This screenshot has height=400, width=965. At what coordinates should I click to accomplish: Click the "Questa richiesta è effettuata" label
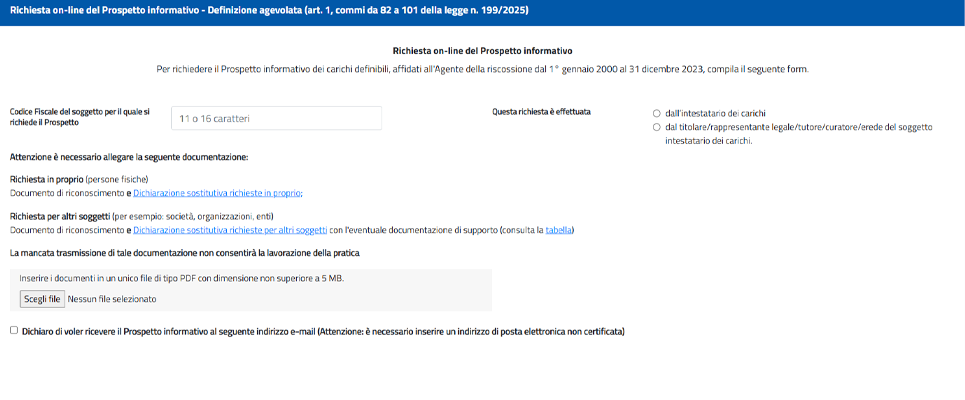[x=541, y=111]
